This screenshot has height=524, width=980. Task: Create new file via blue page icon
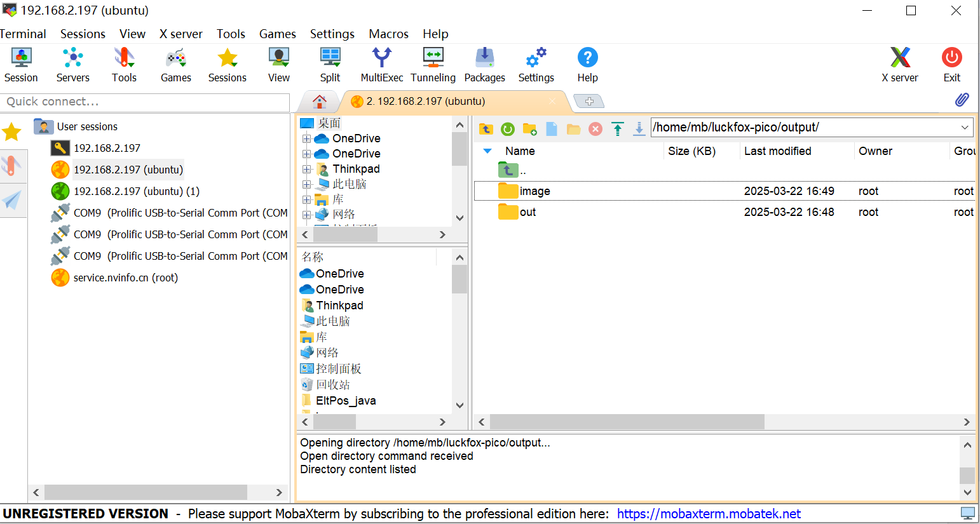coord(552,129)
